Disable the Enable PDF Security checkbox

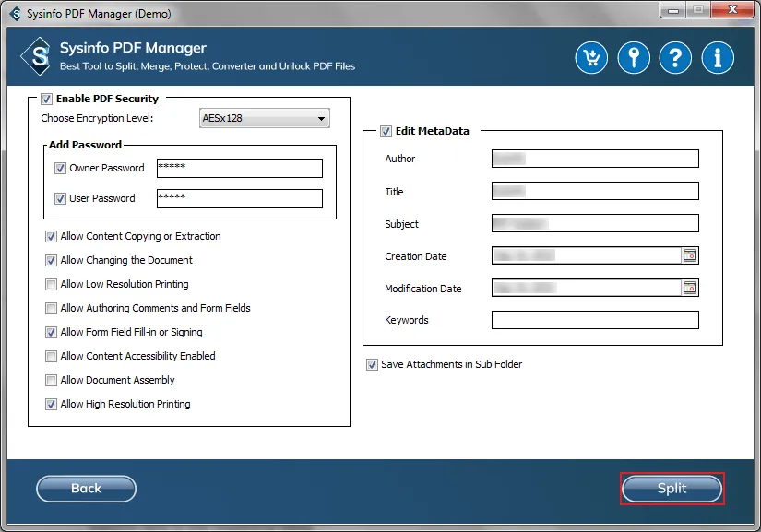coord(46,99)
